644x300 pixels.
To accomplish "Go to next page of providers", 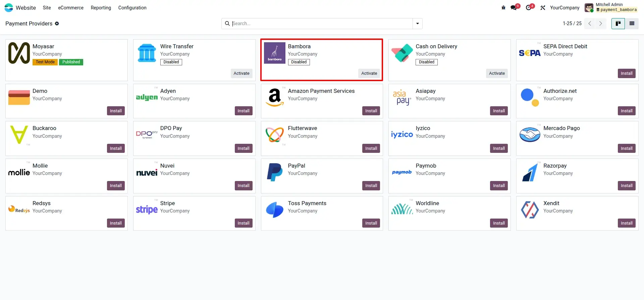I will tap(601, 23).
